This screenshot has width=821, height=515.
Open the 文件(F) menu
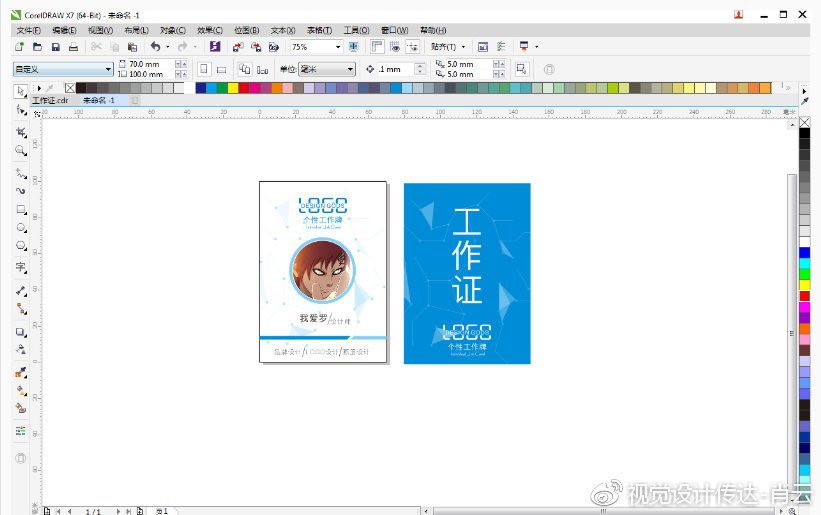(28, 30)
